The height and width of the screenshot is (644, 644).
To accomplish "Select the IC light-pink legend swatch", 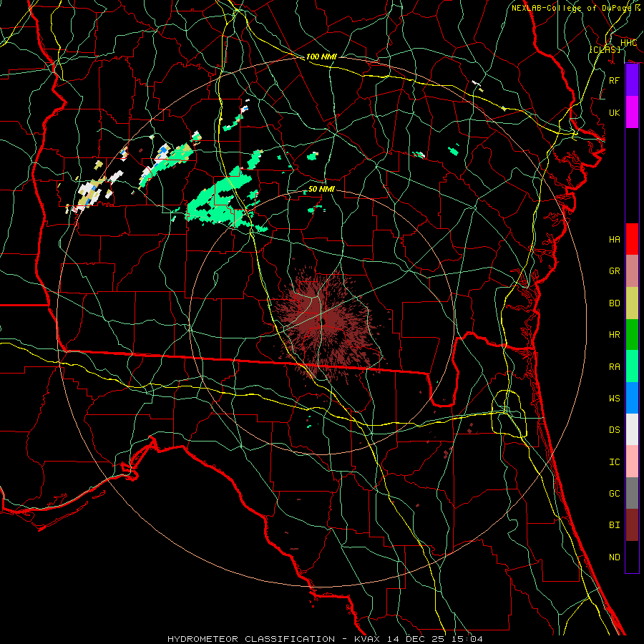I will (632, 462).
